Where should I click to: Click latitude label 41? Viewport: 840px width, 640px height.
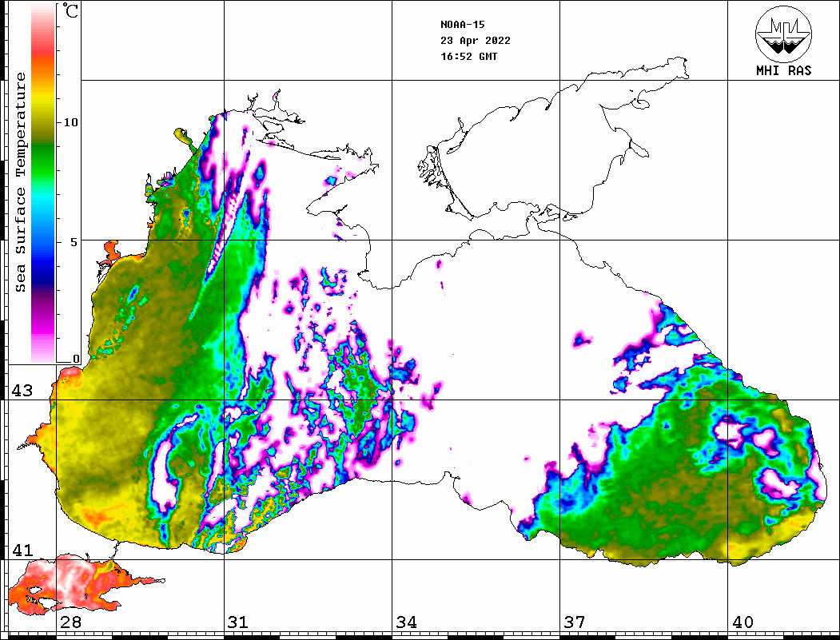22,551
